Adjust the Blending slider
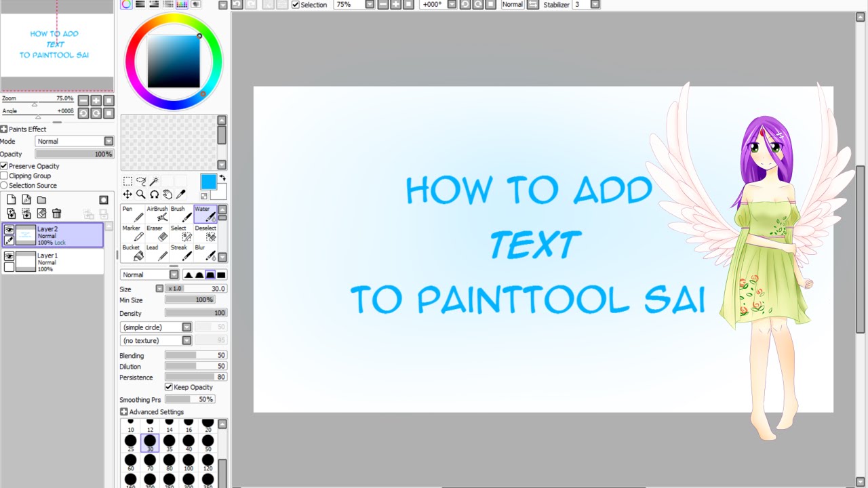 pos(196,355)
